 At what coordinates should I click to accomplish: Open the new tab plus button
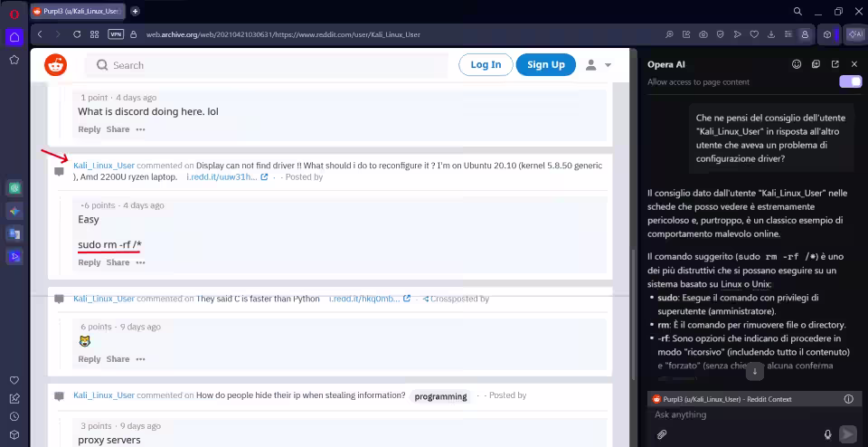(135, 11)
